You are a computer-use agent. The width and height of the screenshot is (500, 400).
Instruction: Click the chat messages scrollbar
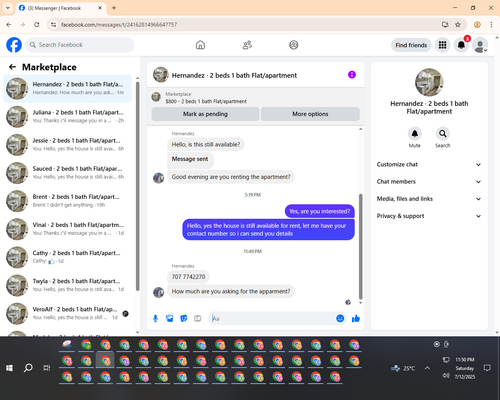pyautogui.click(x=360, y=246)
